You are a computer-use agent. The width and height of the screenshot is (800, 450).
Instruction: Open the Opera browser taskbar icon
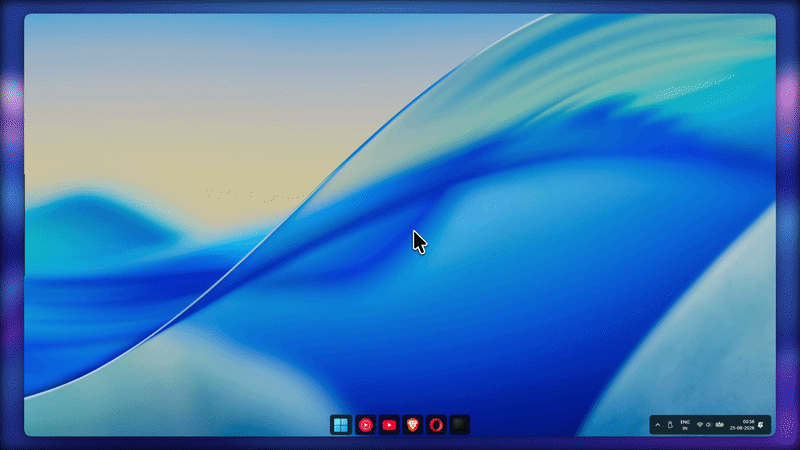pos(436,424)
